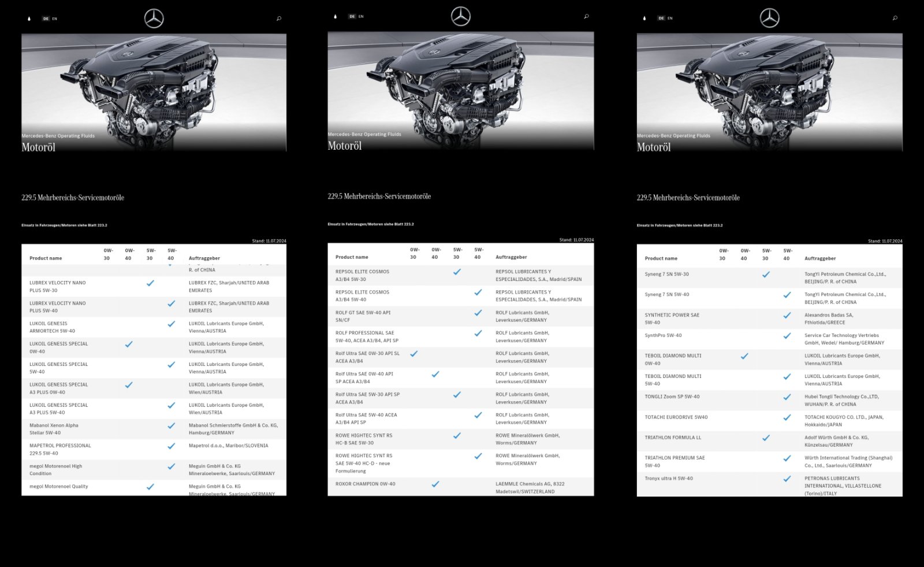The width and height of the screenshot is (924, 567).
Task: Click 'PETRONAS LUBRICANTS INTERNATIONAL' supplier cell
Action: coord(843,486)
